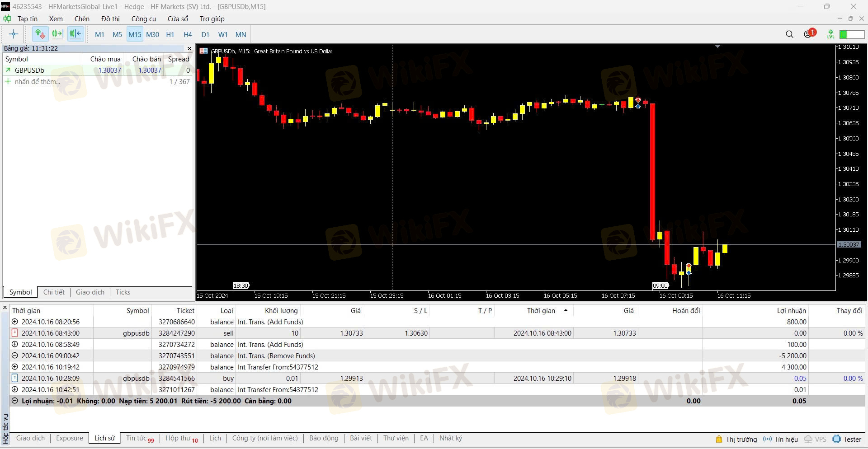
Task: Select the active M15 timeframe button
Action: [135, 34]
